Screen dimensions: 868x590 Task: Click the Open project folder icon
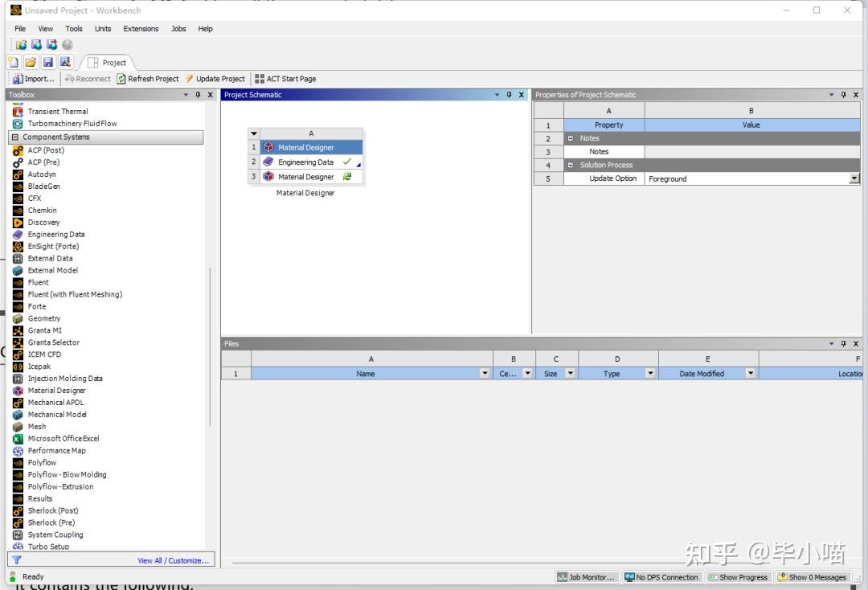[31, 62]
